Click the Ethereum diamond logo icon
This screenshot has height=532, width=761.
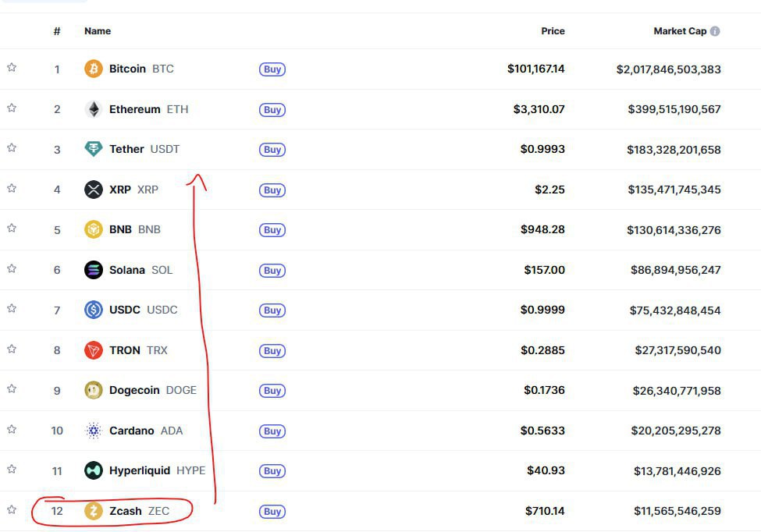click(x=94, y=109)
